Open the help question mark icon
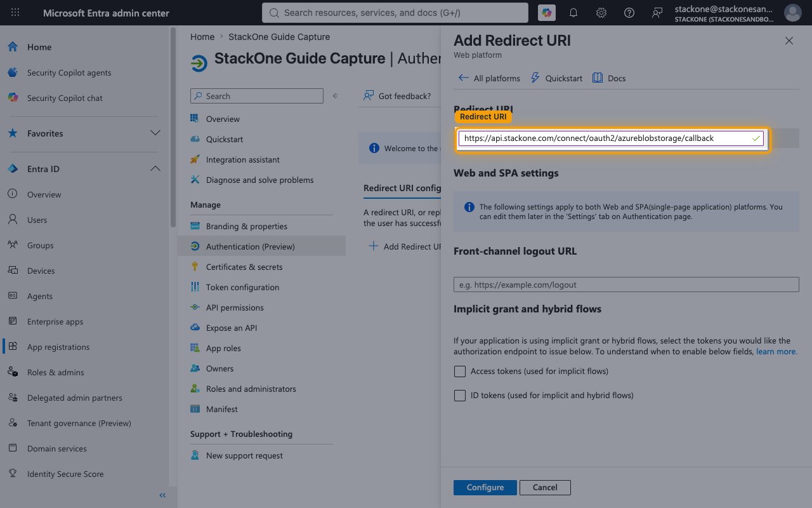Screen dimensions: 812x508 click(x=629, y=13)
